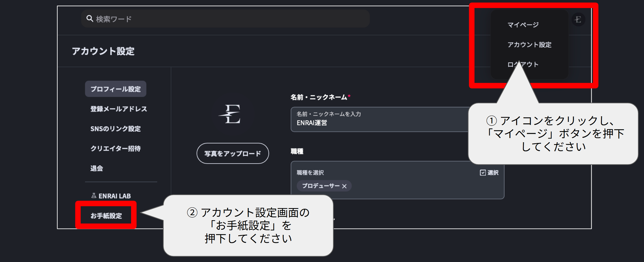
Task: Go to 登録メールアドレス settings
Action: point(118,109)
